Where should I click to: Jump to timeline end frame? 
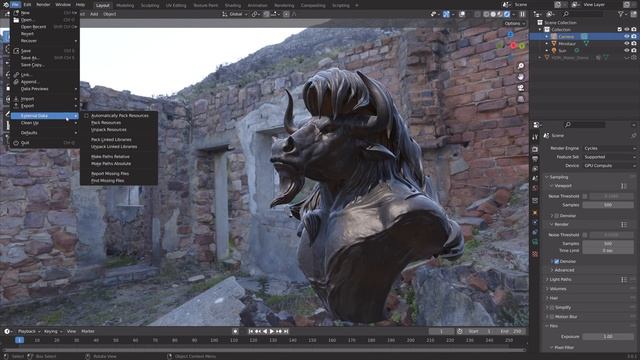[286, 331]
